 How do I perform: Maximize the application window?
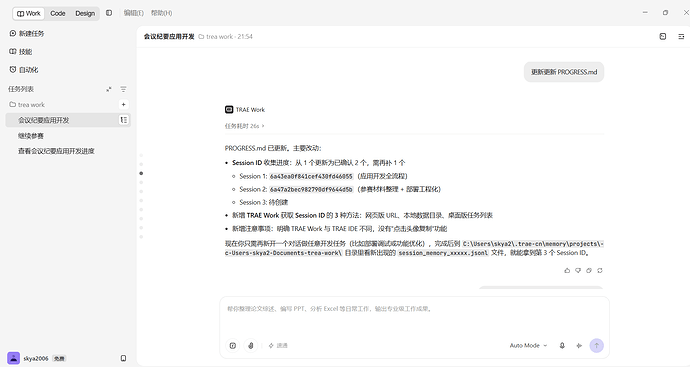(665, 13)
